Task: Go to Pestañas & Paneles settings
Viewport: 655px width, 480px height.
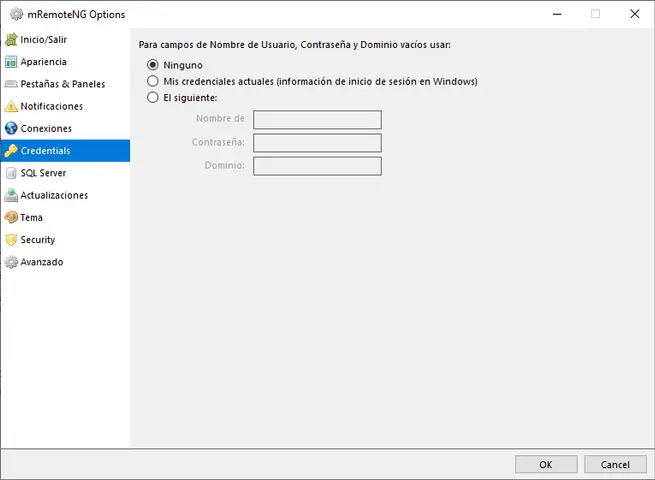Action: [x=63, y=84]
